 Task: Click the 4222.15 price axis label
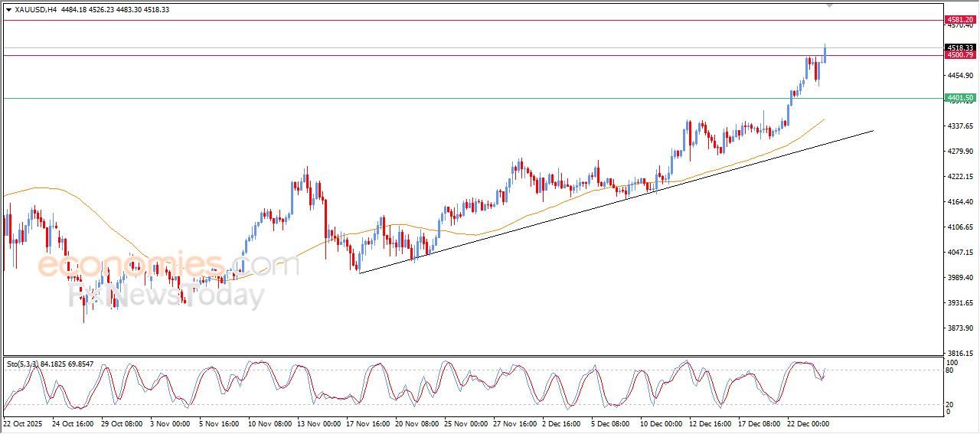[959, 177]
